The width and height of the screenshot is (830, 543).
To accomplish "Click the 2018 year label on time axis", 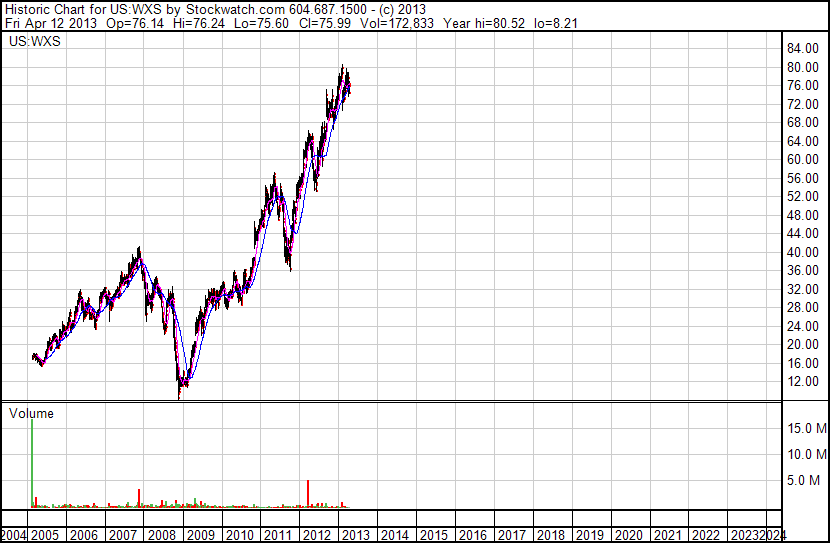I will click(551, 535).
